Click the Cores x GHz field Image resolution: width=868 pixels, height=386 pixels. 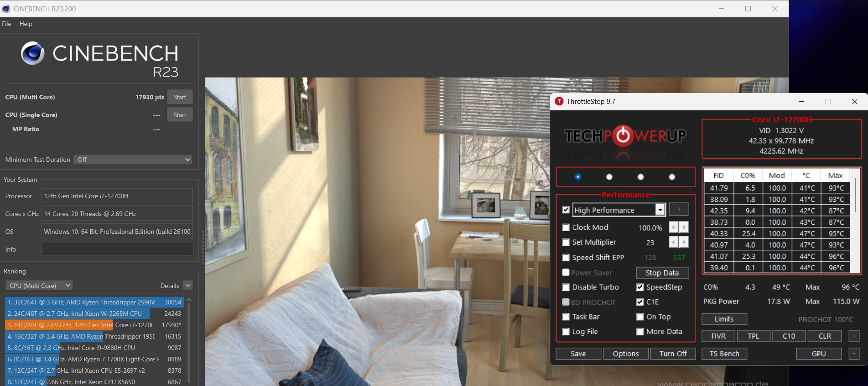coord(117,214)
